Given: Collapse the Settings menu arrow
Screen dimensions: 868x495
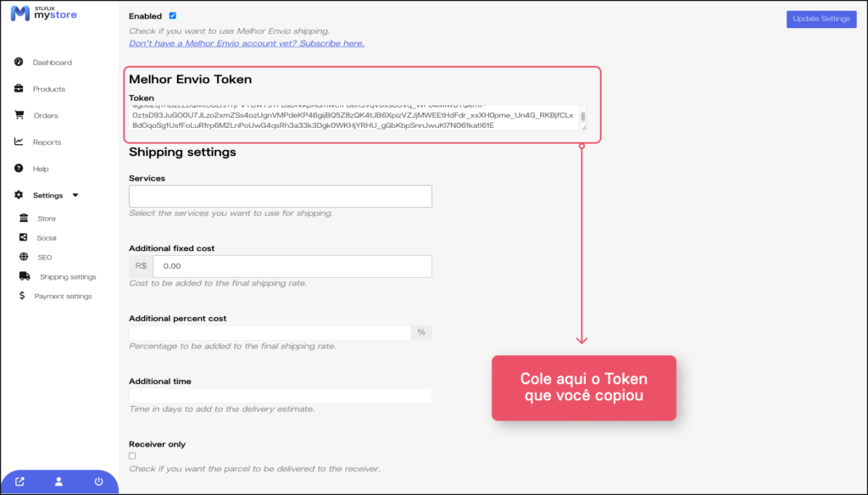Looking at the screenshot, I should coord(75,195).
